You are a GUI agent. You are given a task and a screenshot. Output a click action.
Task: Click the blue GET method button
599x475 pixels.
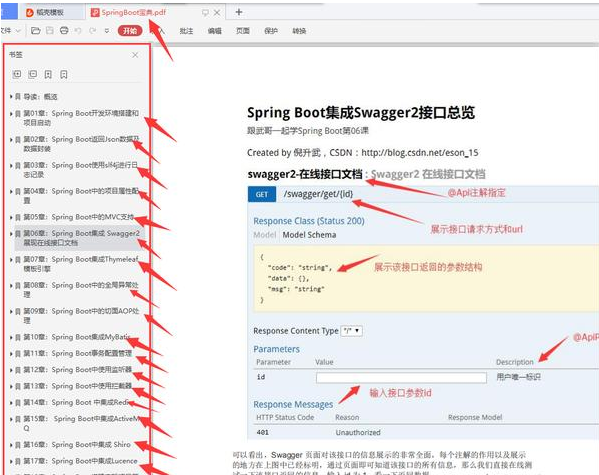(262, 195)
